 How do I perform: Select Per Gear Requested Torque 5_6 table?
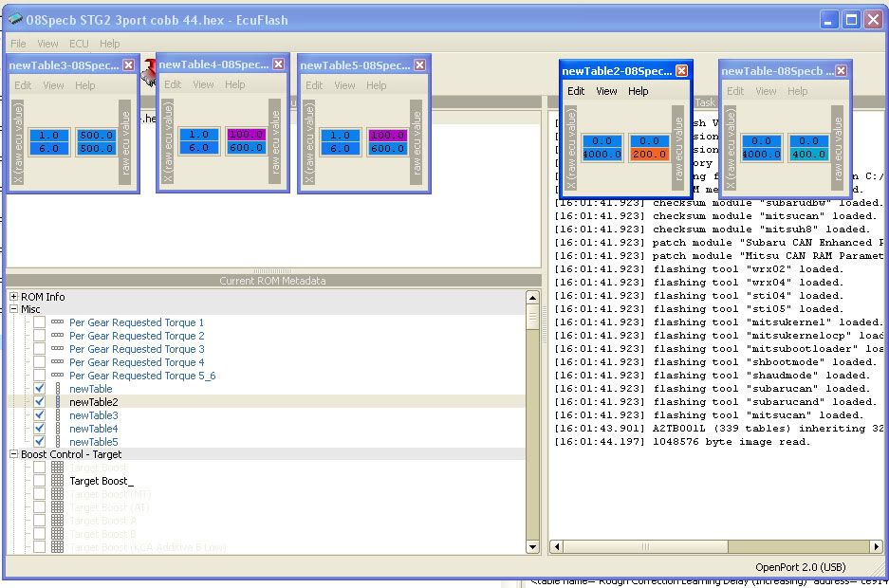click(x=142, y=376)
